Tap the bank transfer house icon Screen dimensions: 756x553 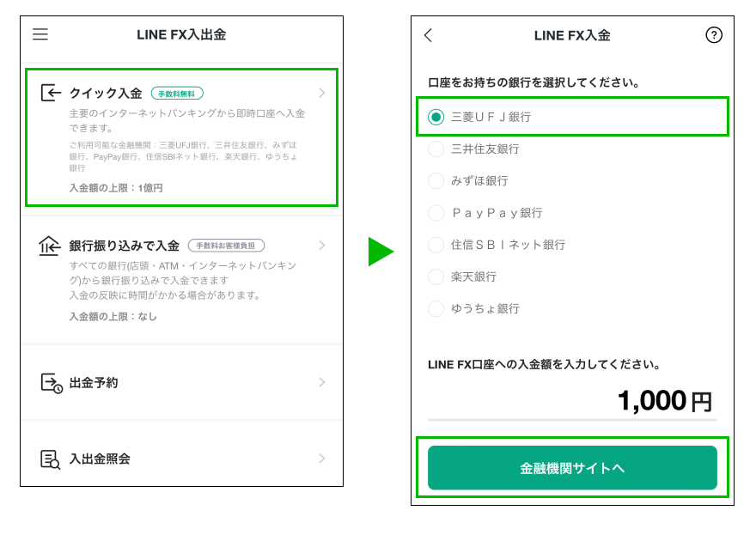coord(49,246)
